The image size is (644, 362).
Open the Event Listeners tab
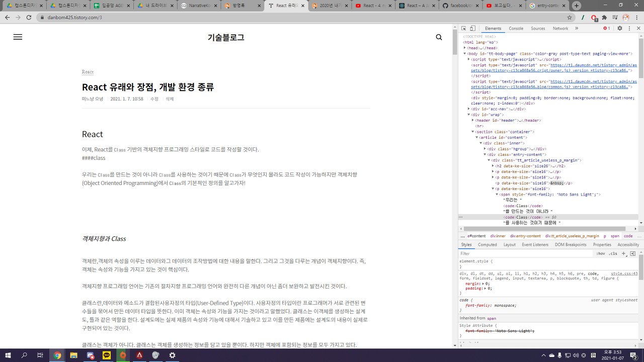(535, 245)
